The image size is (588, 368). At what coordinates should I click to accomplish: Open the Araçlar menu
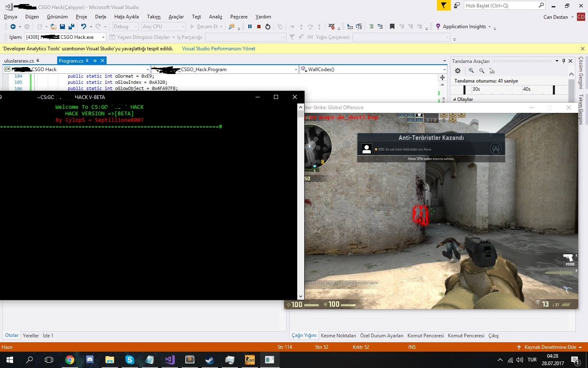point(176,17)
